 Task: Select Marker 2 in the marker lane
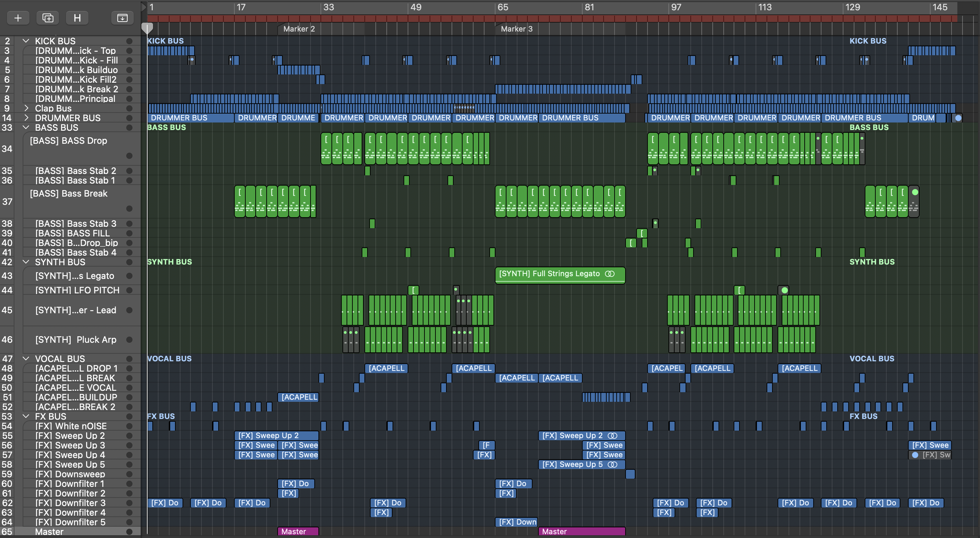[x=299, y=29]
